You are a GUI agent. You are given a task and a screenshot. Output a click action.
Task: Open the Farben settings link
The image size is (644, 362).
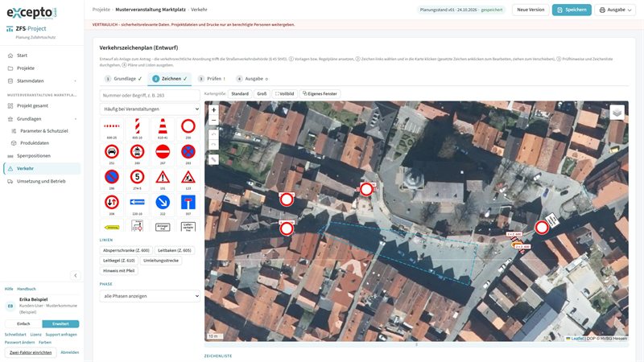(45, 343)
